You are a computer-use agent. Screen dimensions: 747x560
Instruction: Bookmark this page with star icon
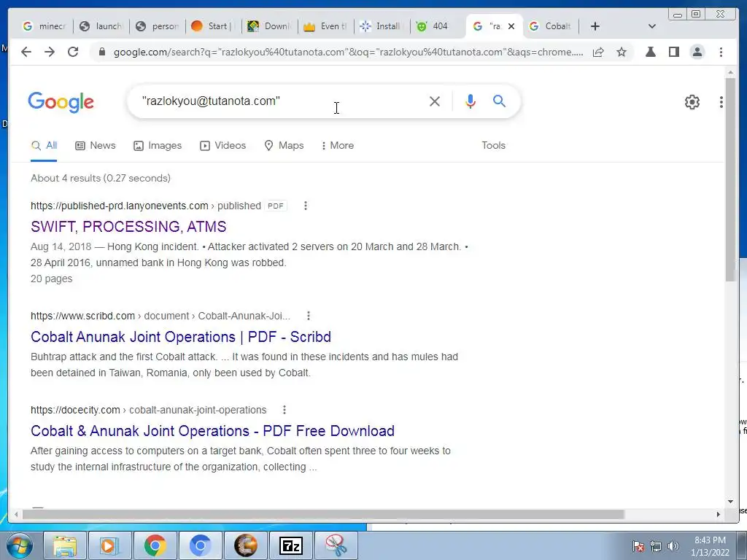pyautogui.click(x=622, y=52)
